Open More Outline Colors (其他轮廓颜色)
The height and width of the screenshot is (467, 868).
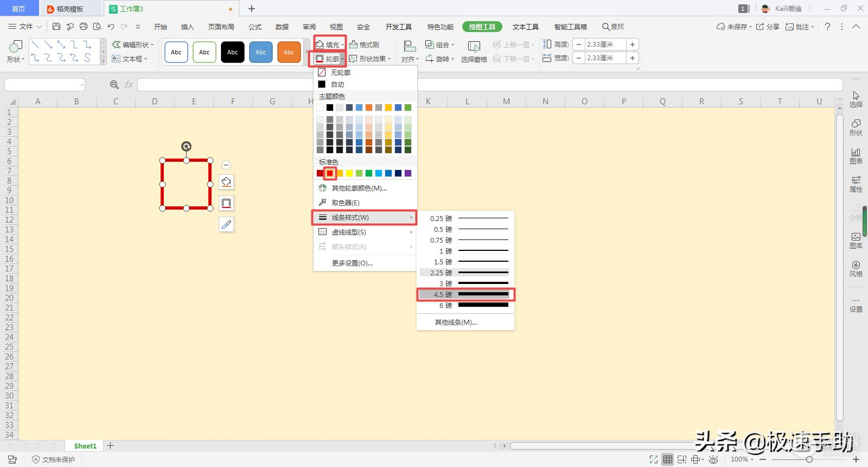(x=359, y=188)
